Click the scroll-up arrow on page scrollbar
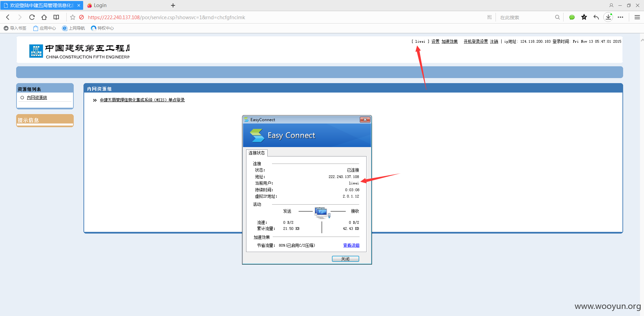The height and width of the screenshot is (316, 644). coord(642,40)
